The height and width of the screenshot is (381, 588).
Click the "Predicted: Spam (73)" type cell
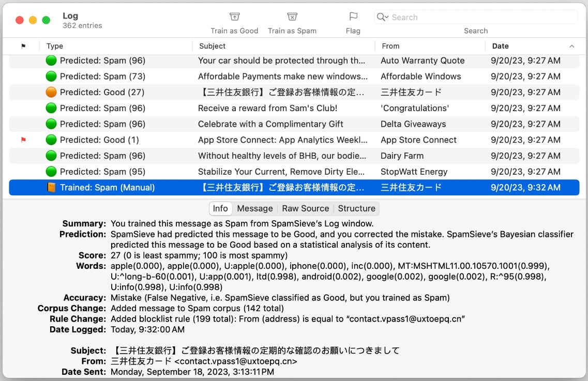coord(103,76)
